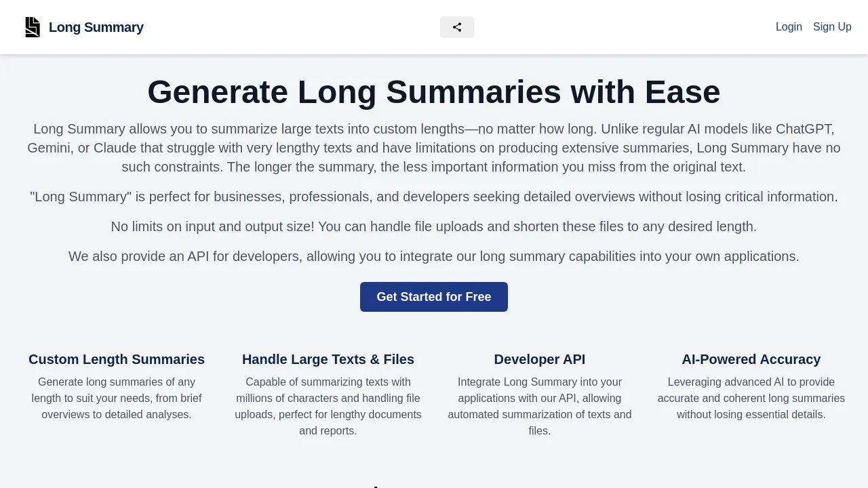Click the introductory paragraph about ChatGPT limitations
Image resolution: width=868 pixels, height=488 pixels.
pyautogui.click(x=434, y=148)
